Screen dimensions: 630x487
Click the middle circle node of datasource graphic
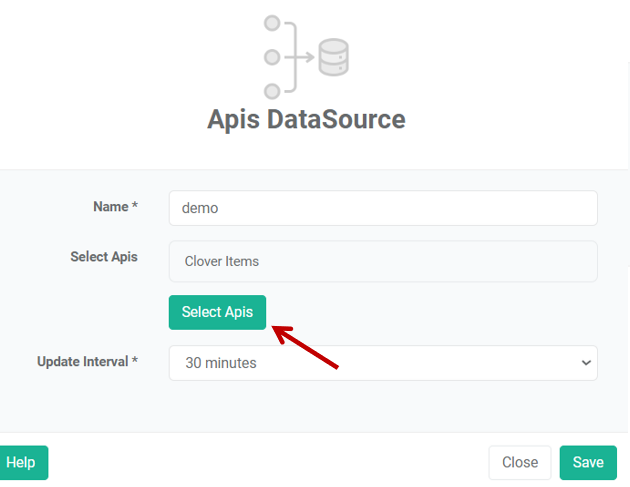(272, 57)
